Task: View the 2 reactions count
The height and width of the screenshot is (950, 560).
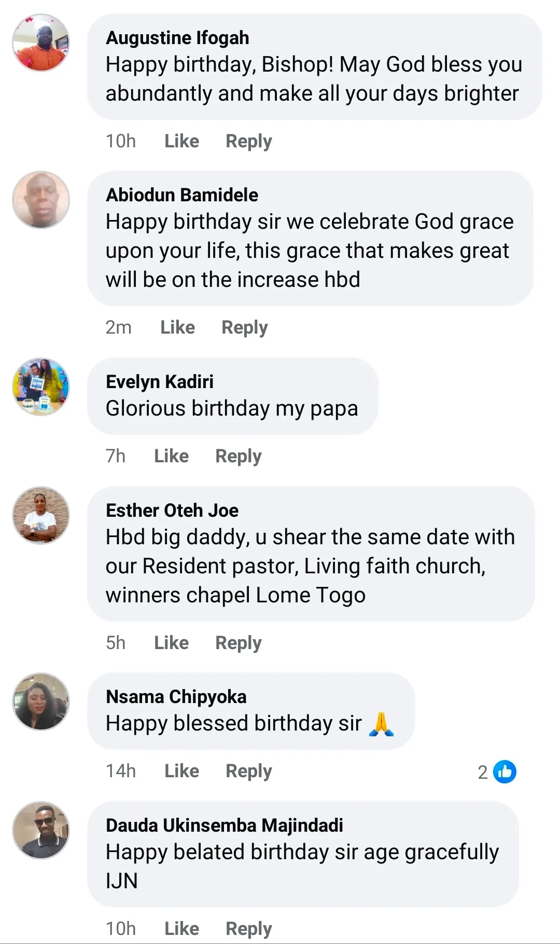Action: pyautogui.click(x=483, y=772)
